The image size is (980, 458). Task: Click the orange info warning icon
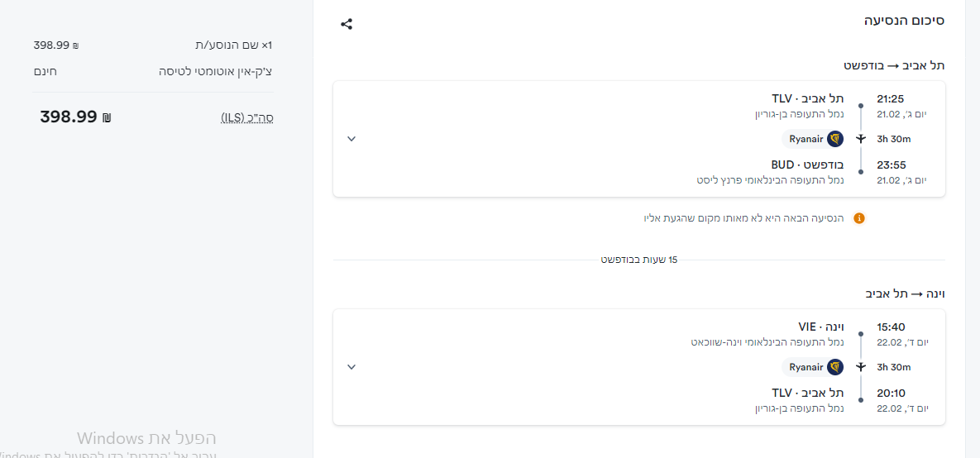pyautogui.click(x=858, y=218)
